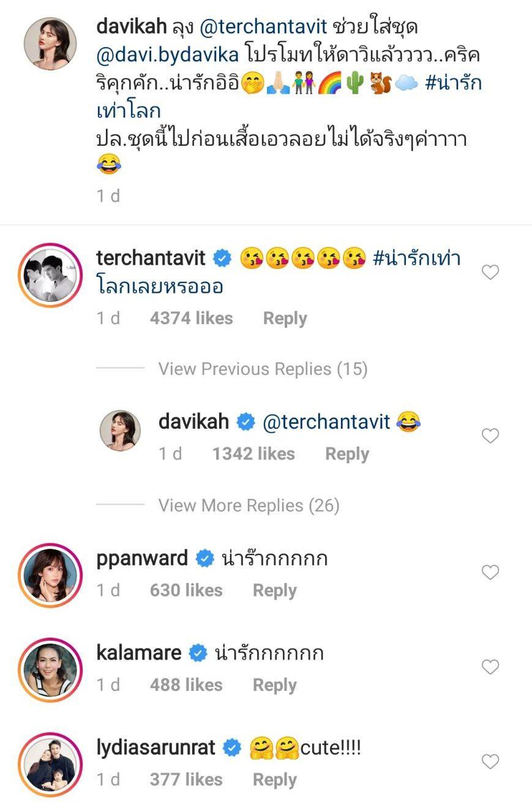Reply to ppanward's comment
532x803 pixels.
(x=274, y=590)
